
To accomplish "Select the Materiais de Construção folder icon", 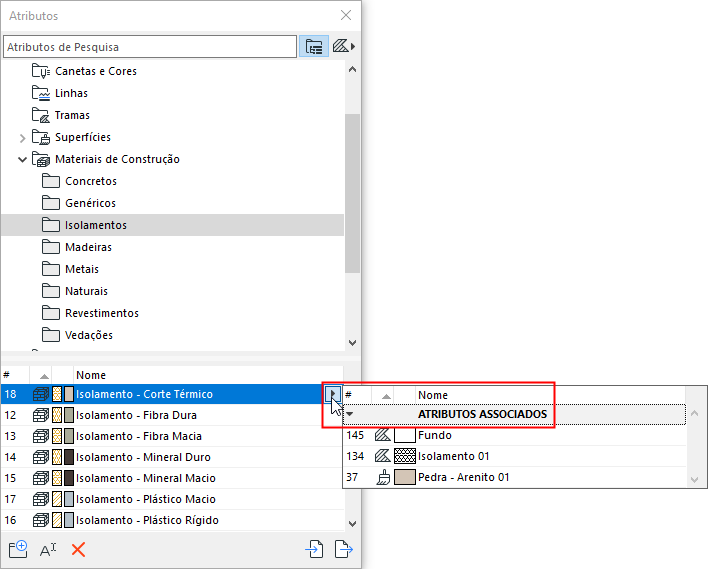I will click(41, 159).
